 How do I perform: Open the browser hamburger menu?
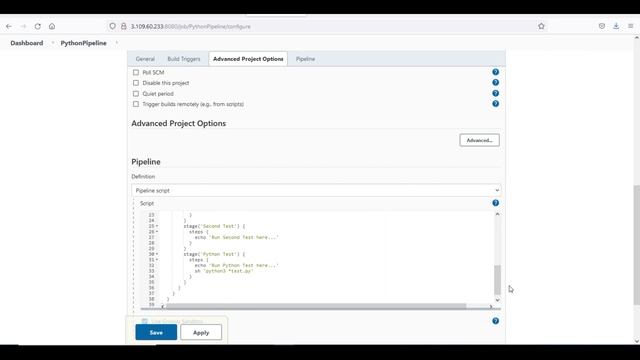(x=631, y=26)
